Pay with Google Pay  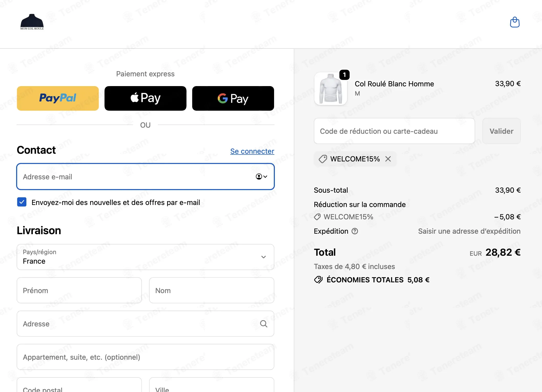pyautogui.click(x=233, y=98)
